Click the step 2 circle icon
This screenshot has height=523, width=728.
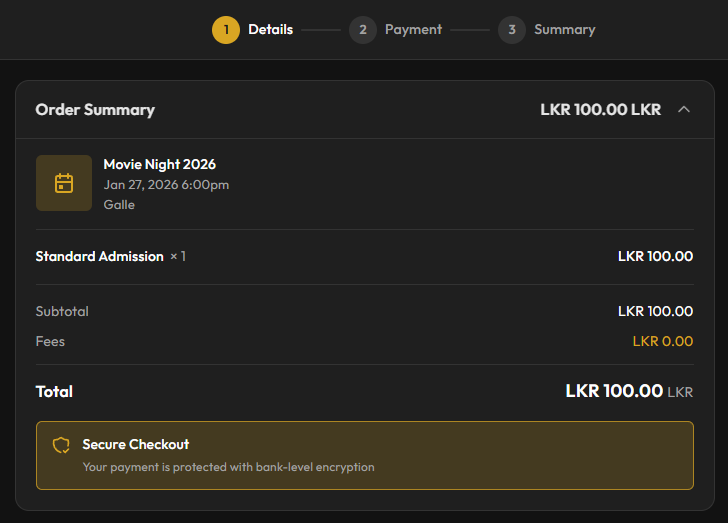[x=363, y=30]
